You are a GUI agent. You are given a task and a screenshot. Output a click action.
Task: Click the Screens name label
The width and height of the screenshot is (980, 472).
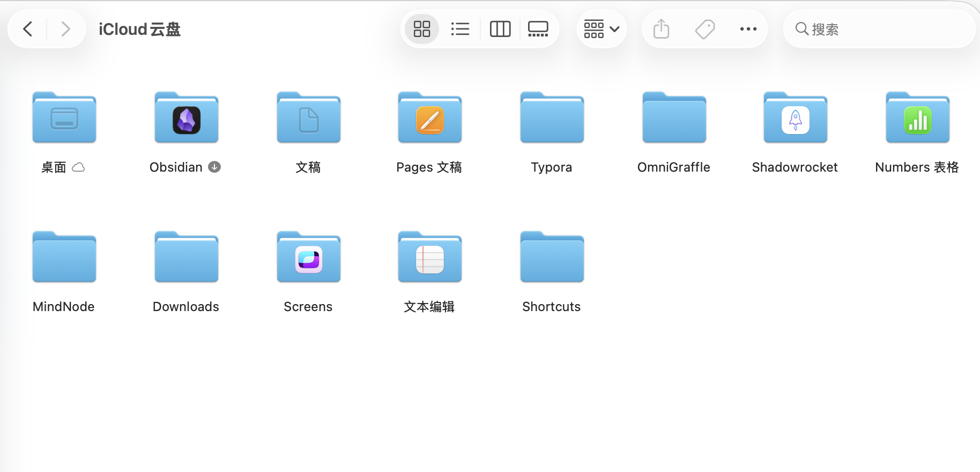click(x=308, y=307)
